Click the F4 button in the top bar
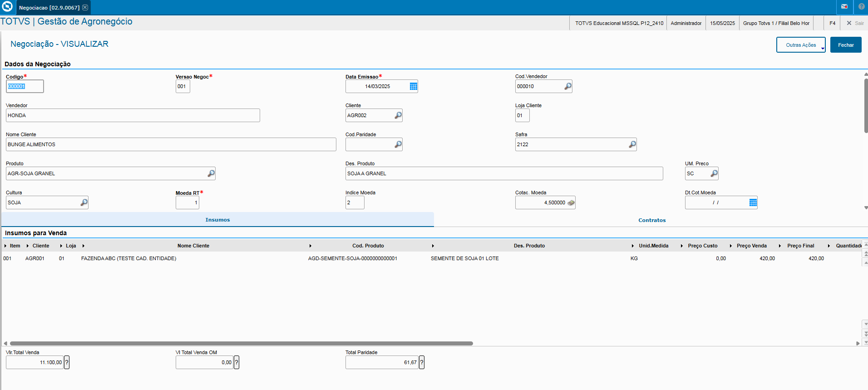Image resolution: width=868 pixels, height=390 pixels. click(x=832, y=23)
